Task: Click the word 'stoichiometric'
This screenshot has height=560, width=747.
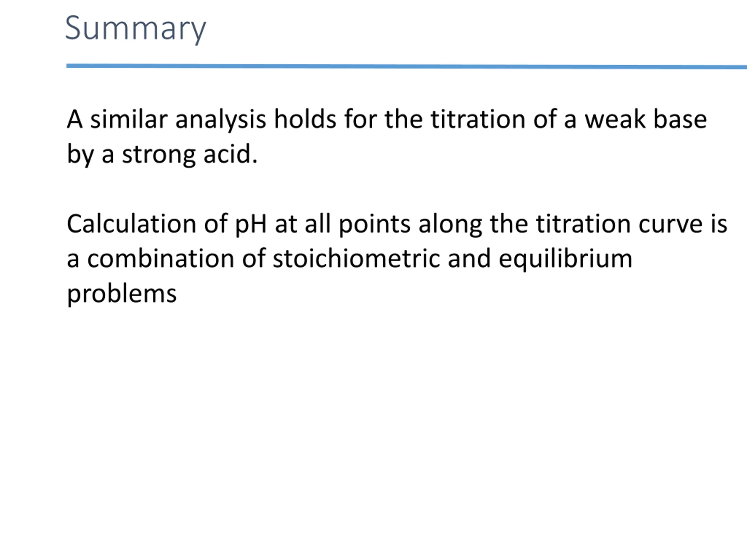Action: coord(356,259)
